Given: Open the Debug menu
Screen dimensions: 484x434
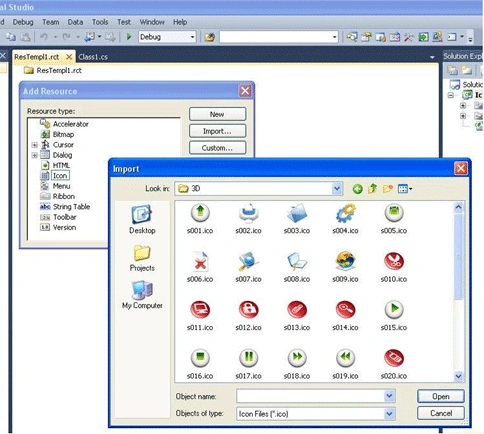Looking at the screenshot, I should 23,22.
